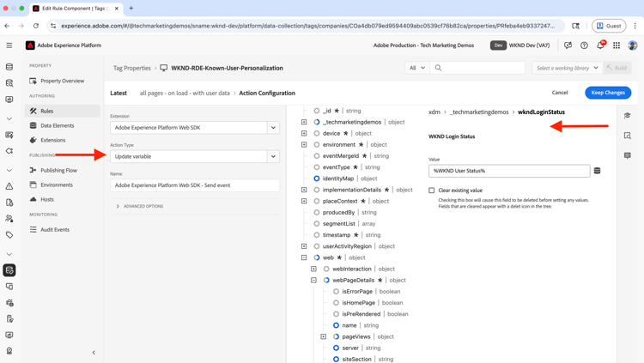This screenshot has height=363, width=644.
Task: Open the Guest profile button
Action: (609, 26)
